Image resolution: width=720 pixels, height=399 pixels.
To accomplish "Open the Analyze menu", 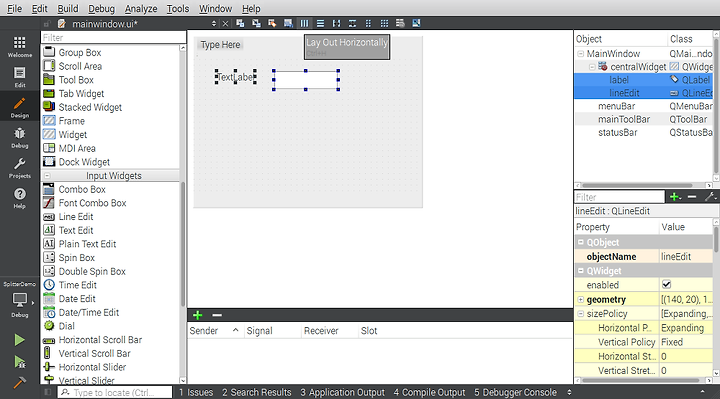I will click(x=141, y=8).
